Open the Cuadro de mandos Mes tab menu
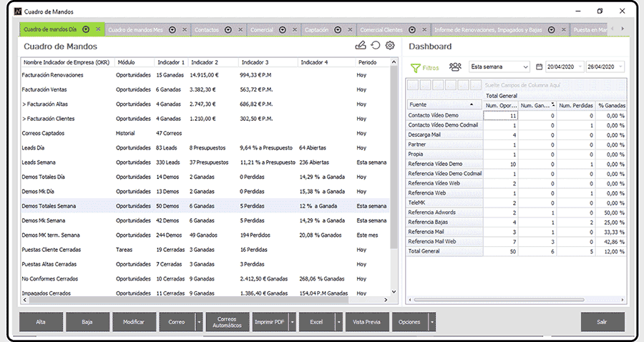The width and height of the screenshot is (644, 342). pos(172,29)
